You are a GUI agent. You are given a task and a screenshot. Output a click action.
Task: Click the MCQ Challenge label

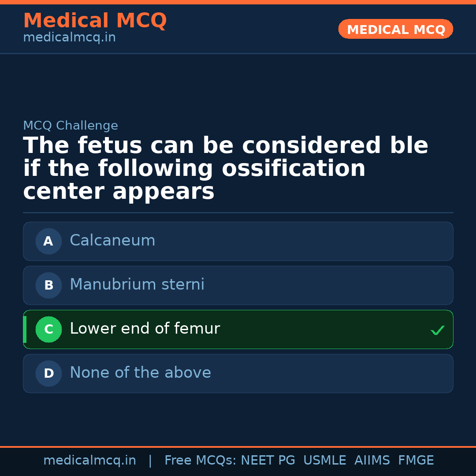coord(71,125)
